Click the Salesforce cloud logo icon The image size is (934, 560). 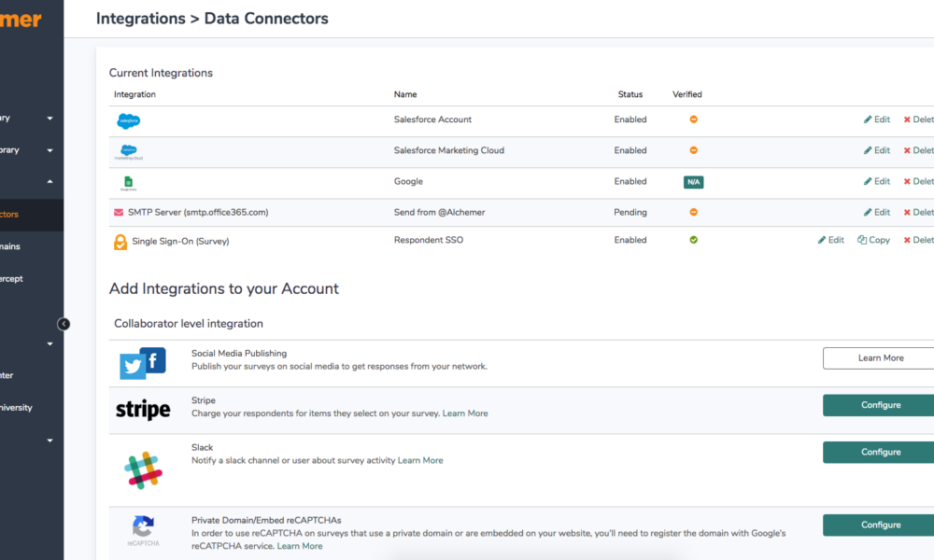[128, 120]
